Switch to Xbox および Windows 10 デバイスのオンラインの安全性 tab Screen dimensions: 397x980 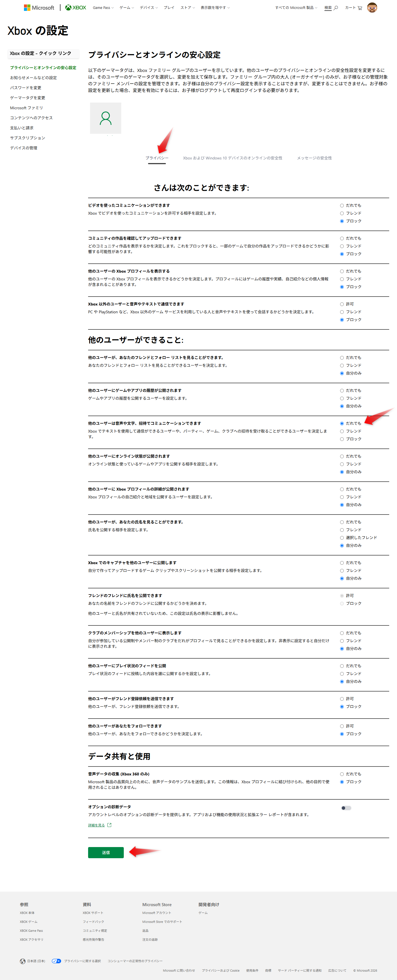point(233,158)
